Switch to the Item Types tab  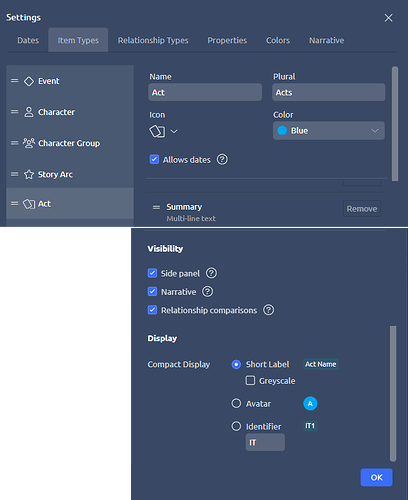[x=78, y=40]
